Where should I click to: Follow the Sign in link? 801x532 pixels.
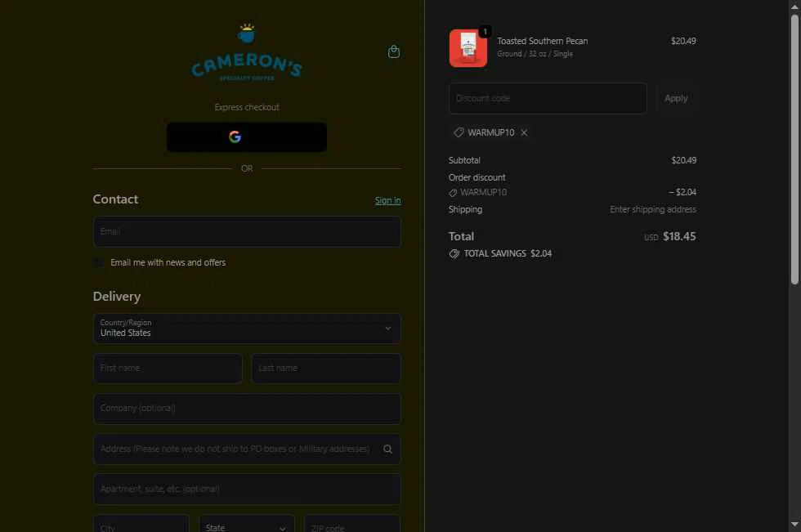[387, 201]
